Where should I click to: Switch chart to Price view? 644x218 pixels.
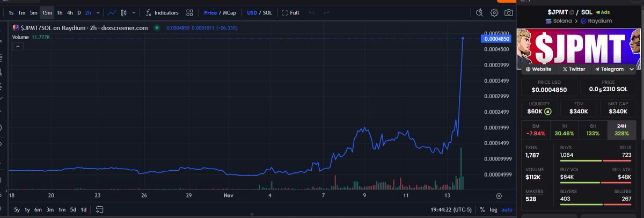(x=210, y=12)
